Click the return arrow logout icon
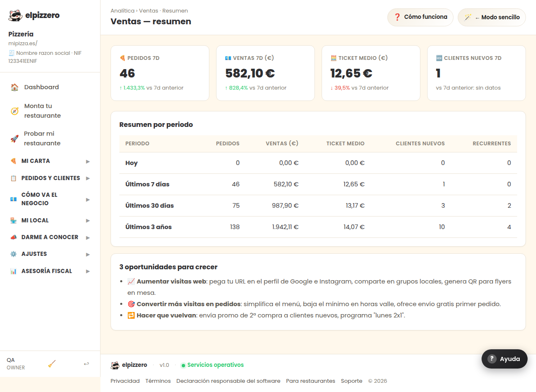The width and height of the screenshot is (536, 392). [x=86, y=364]
